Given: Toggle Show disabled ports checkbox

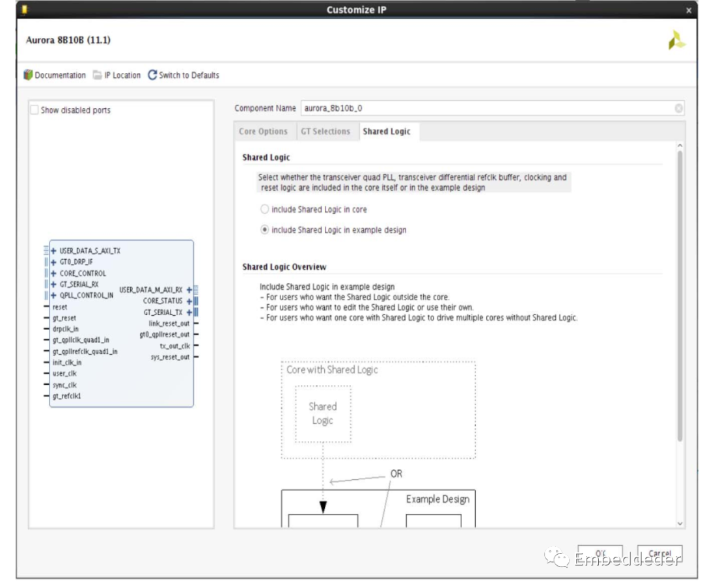Looking at the screenshot, I should click(34, 110).
